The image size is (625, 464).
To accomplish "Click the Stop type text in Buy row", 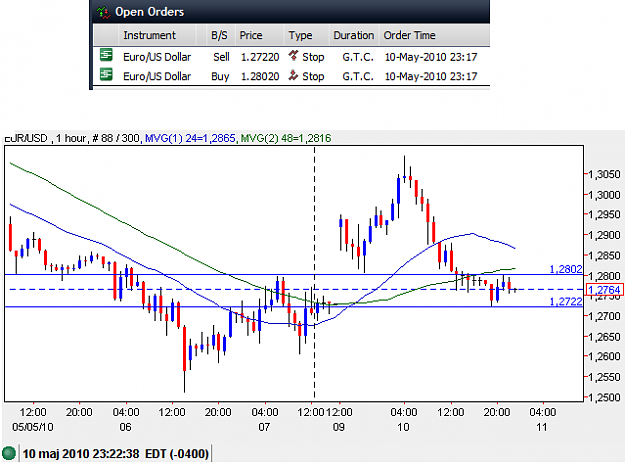I will [x=313, y=77].
